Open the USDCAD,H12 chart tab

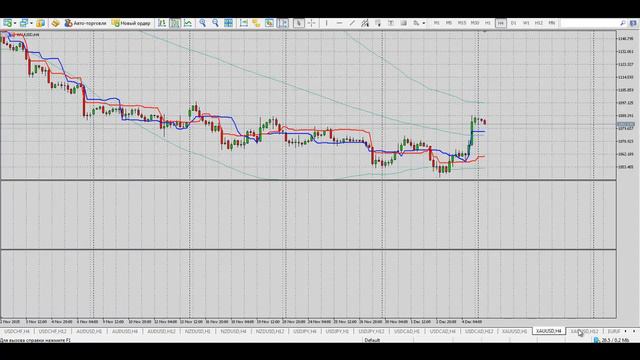479,331
